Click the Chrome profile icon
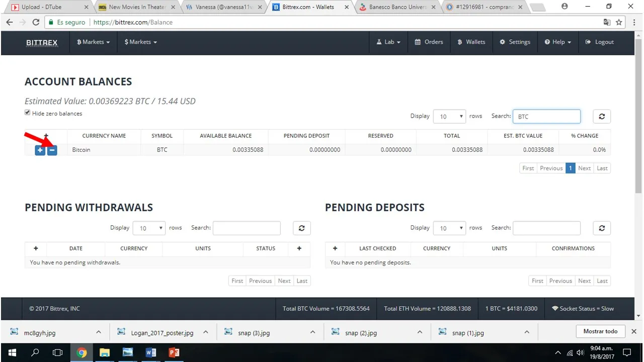 click(565, 7)
